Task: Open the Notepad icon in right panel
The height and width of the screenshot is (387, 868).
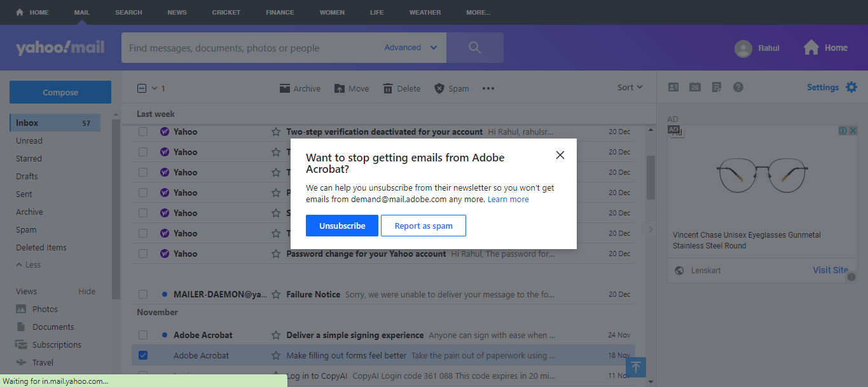Action: point(717,87)
